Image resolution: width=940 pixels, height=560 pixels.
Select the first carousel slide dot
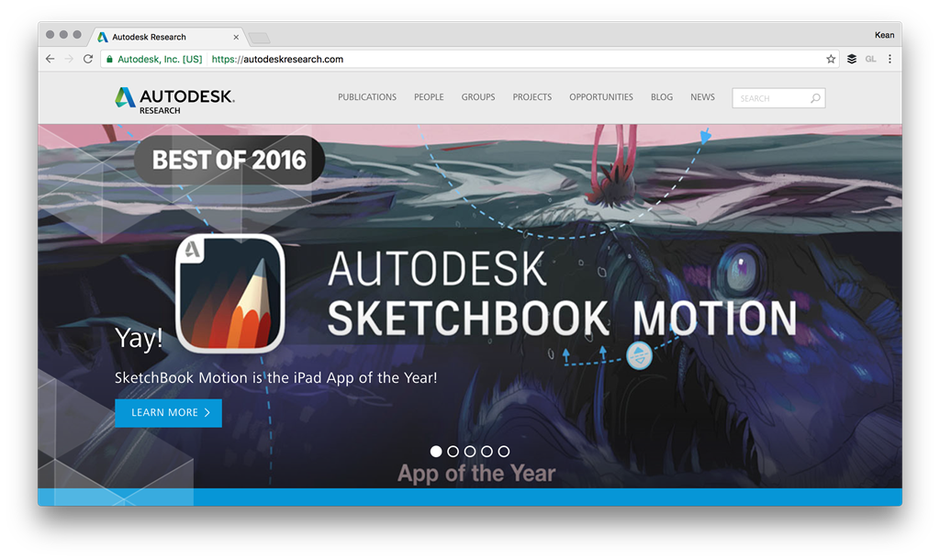tap(436, 452)
